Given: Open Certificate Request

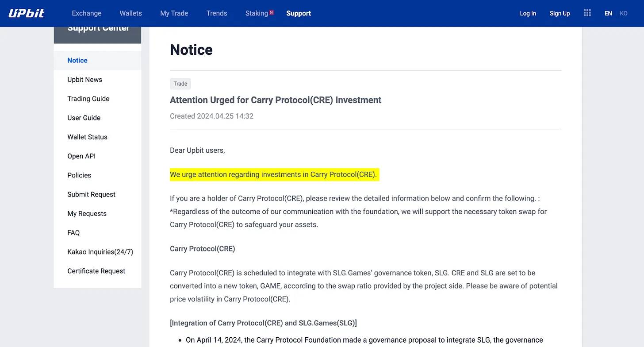Looking at the screenshot, I should pos(97,271).
